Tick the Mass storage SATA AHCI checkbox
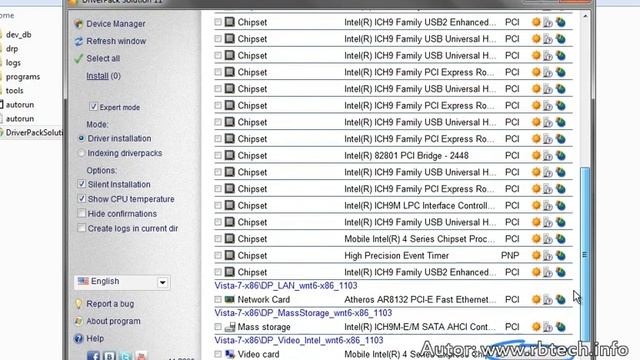 (x=218, y=327)
